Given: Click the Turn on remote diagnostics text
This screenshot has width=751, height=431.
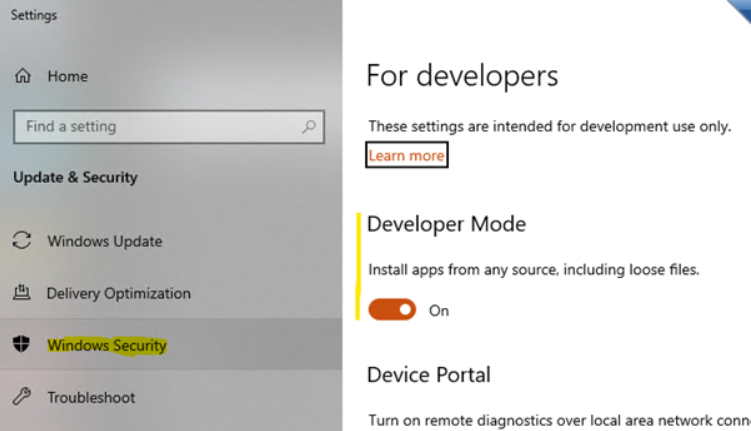Looking at the screenshot, I should (x=559, y=420).
